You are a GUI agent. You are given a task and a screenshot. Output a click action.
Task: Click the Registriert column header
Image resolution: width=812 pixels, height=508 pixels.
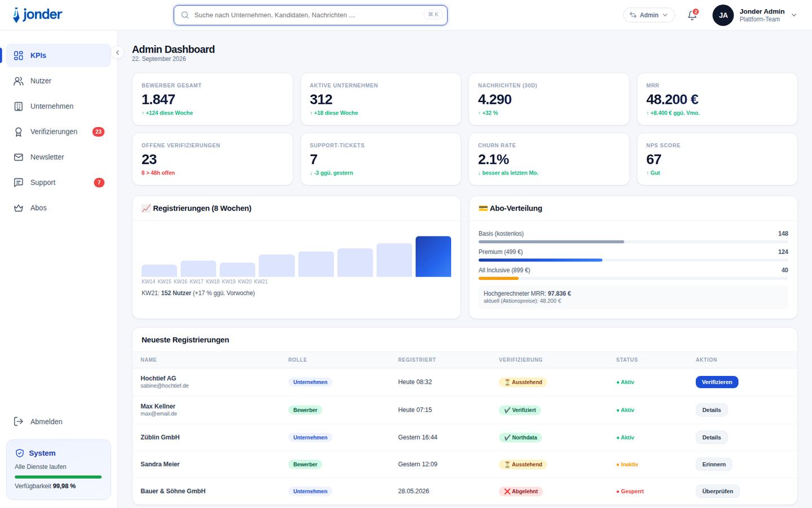(417, 360)
